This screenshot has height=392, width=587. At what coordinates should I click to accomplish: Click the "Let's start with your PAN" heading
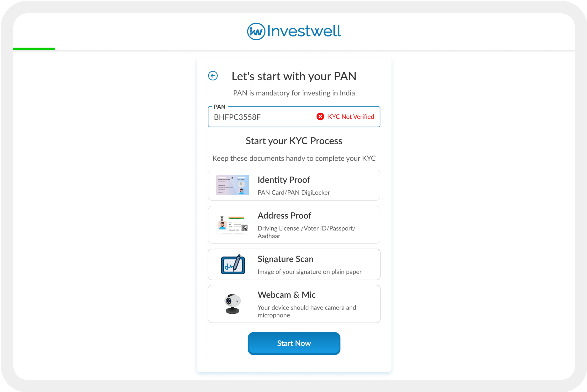pyautogui.click(x=294, y=76)
